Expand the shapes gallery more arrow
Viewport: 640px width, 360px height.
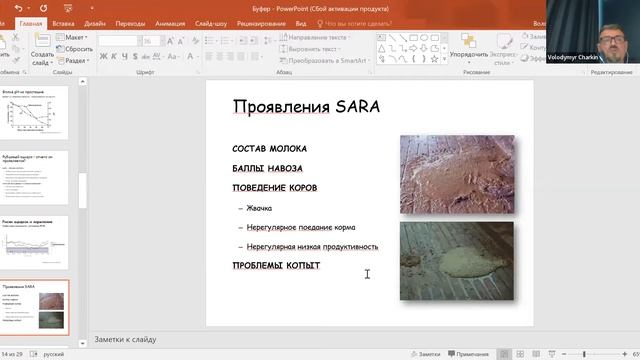pyautogui.click(x=444, y=59)
